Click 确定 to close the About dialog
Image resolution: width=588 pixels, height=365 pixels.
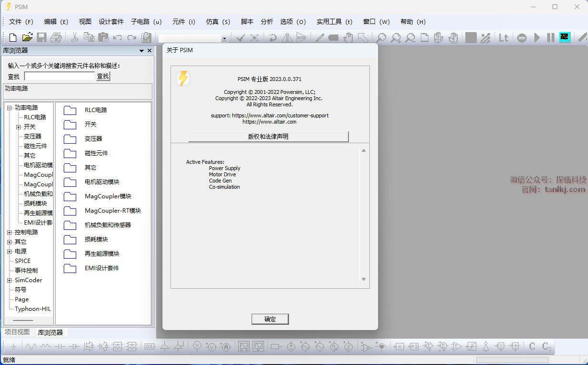[x=270, y=319]
